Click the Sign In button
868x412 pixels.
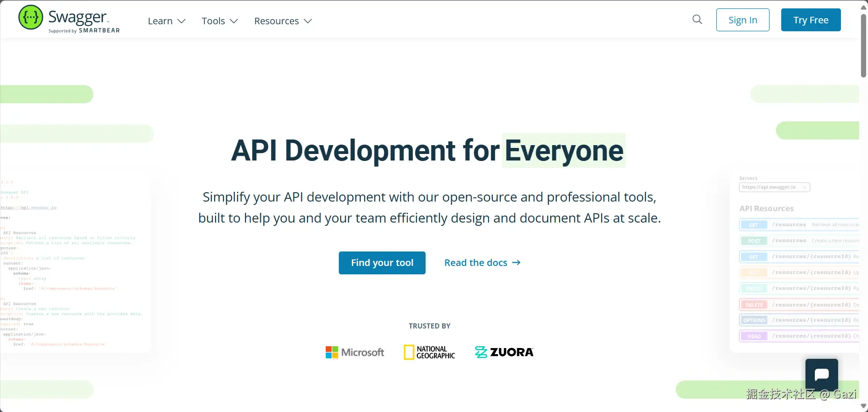[x=743, y=20]
